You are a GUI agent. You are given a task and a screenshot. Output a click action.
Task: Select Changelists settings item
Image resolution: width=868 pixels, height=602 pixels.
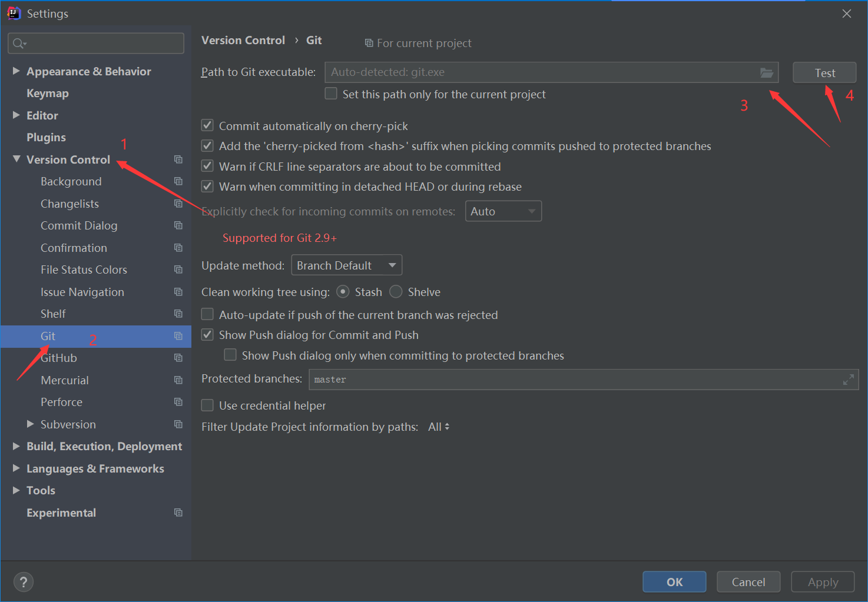click(x=69, y=204)
